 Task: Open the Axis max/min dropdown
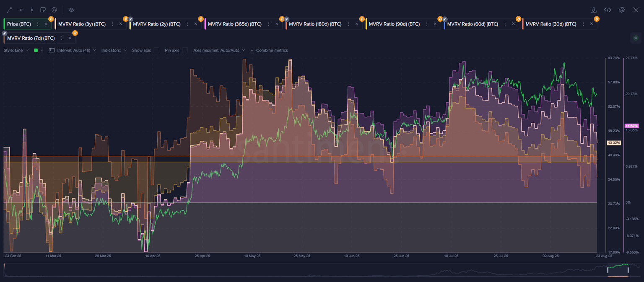coord(218,50)
